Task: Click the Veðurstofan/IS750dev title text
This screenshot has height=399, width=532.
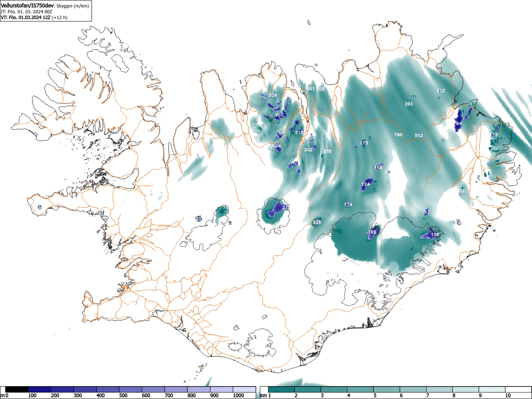Action: click(x=28, y=5)
